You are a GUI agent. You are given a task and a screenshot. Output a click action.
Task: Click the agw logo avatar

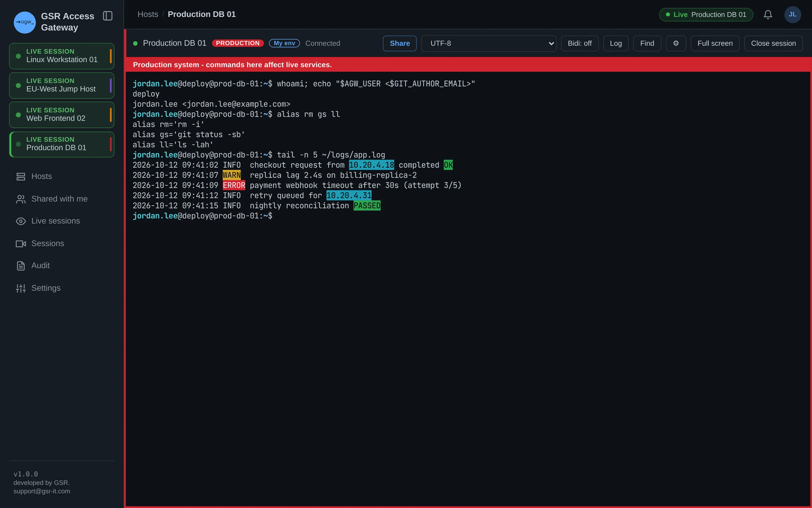point(24,22)
